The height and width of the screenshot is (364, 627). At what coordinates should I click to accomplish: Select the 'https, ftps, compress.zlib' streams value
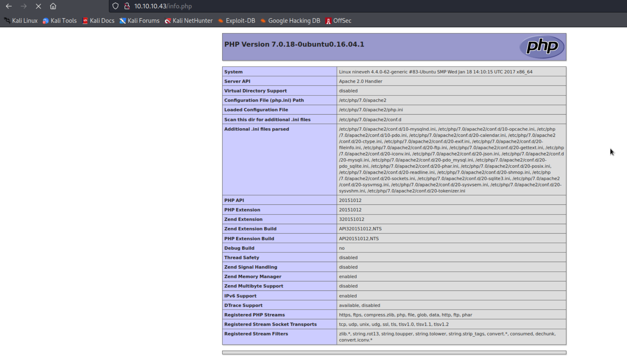406,315
